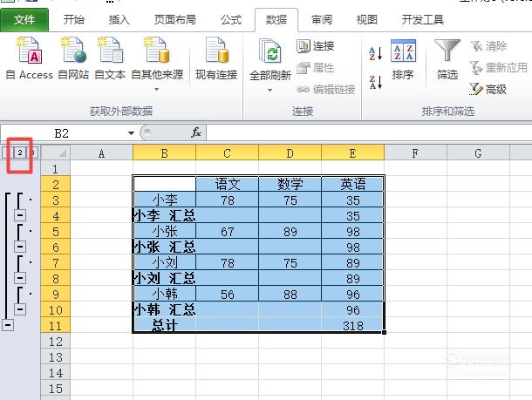The image size is (532, 400).
Task: Switch to the 插入 insert tab
Action: tap(119, 20)
